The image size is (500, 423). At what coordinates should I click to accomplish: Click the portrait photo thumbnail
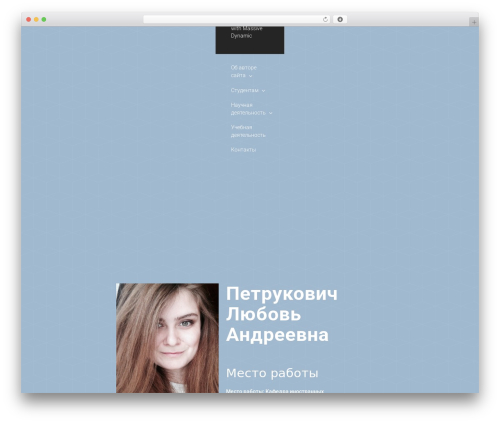click(x=167, y=338)
